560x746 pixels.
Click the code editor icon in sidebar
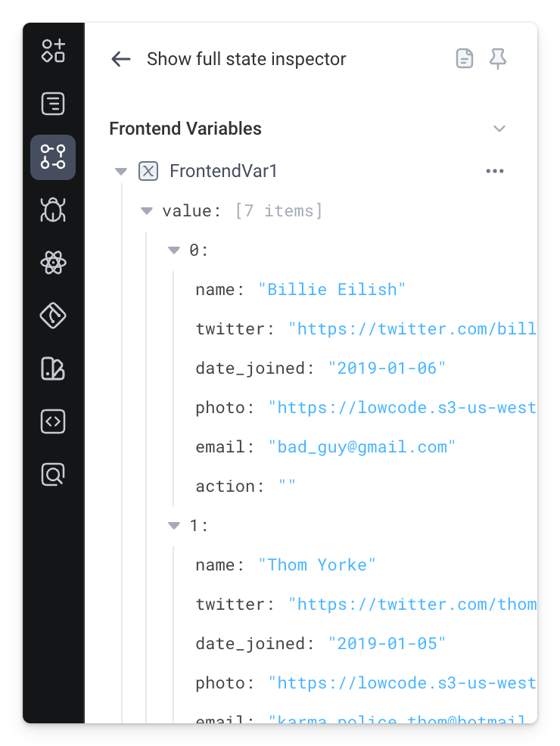coord(52,421)
